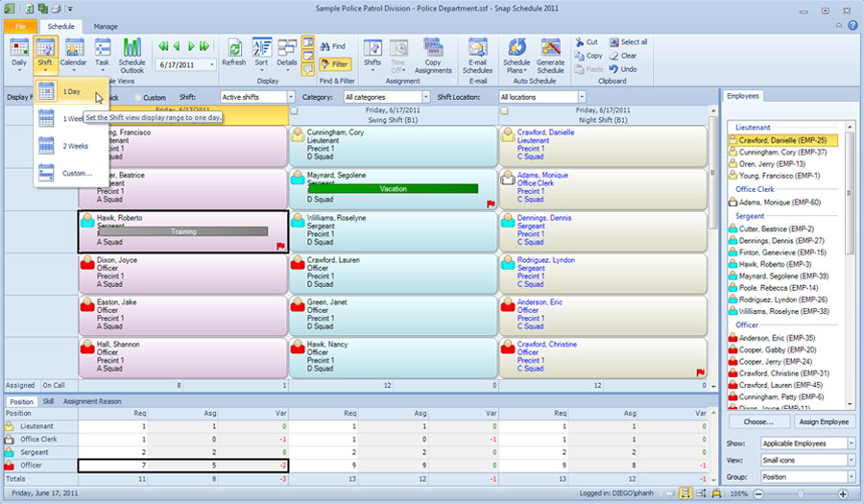Click zoom in plus button
Viewport: 864px width, 504px height.
coord(843,494)
